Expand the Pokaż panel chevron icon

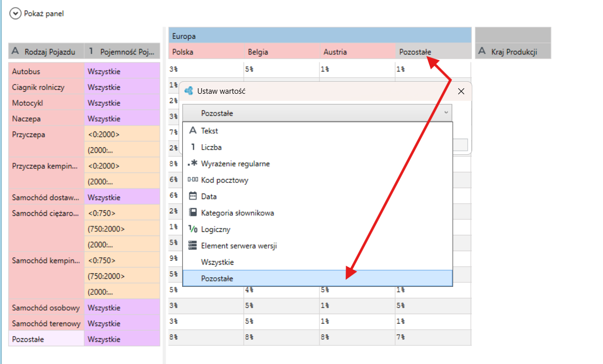coord(15,14)
